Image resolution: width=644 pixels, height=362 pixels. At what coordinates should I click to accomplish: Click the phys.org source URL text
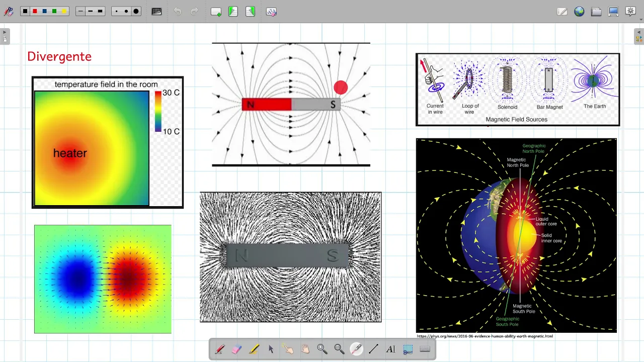485,336
